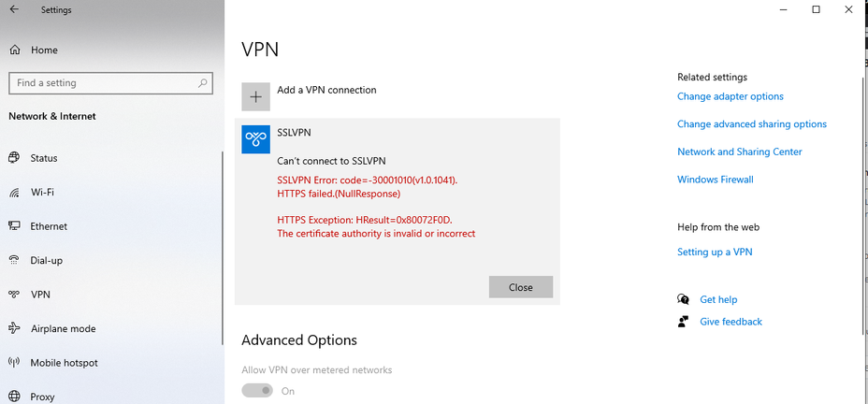Click the Find a setting search box

[103, 83]
